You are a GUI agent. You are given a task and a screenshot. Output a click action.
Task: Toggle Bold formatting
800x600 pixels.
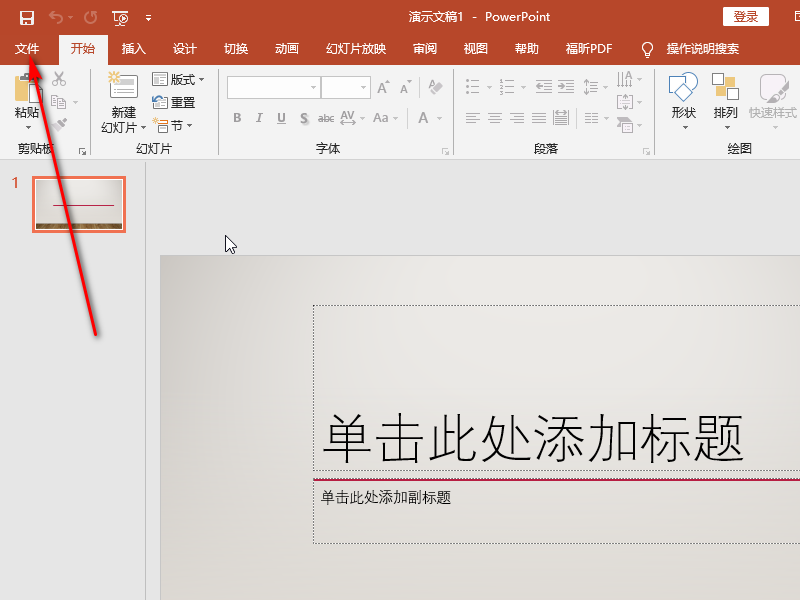pyautogui.click(x=237, y=118)
